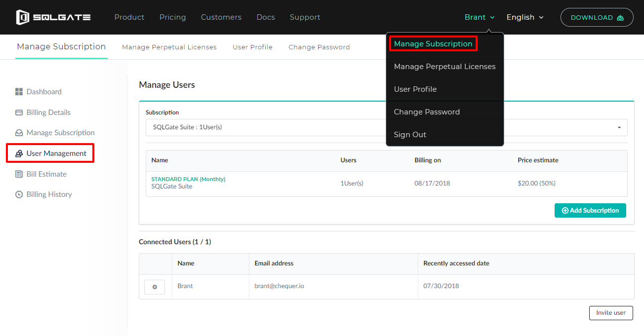Click the gear settings icon for Brant

point(155,287)
